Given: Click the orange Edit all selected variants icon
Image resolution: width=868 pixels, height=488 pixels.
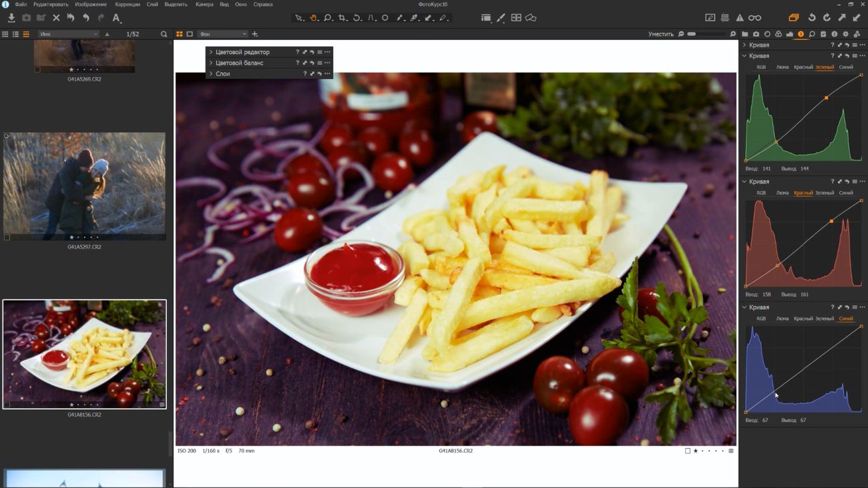Looking at the screenshot, I should [793, 18].
